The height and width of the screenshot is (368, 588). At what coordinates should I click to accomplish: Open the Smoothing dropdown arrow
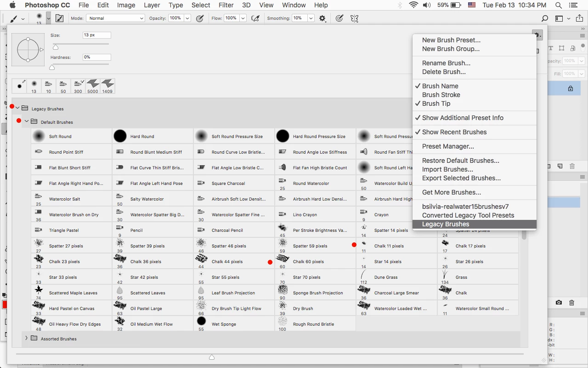click(x=311, y=18)
